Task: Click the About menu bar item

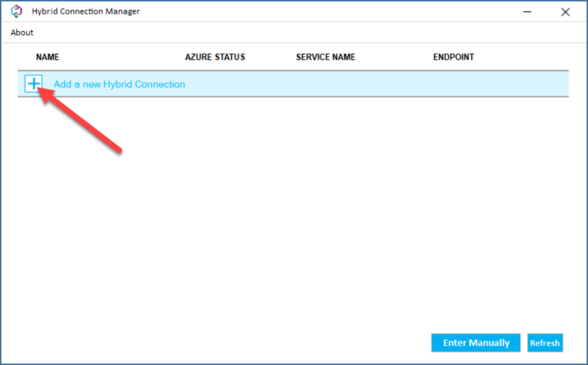Action: point(21,32)
